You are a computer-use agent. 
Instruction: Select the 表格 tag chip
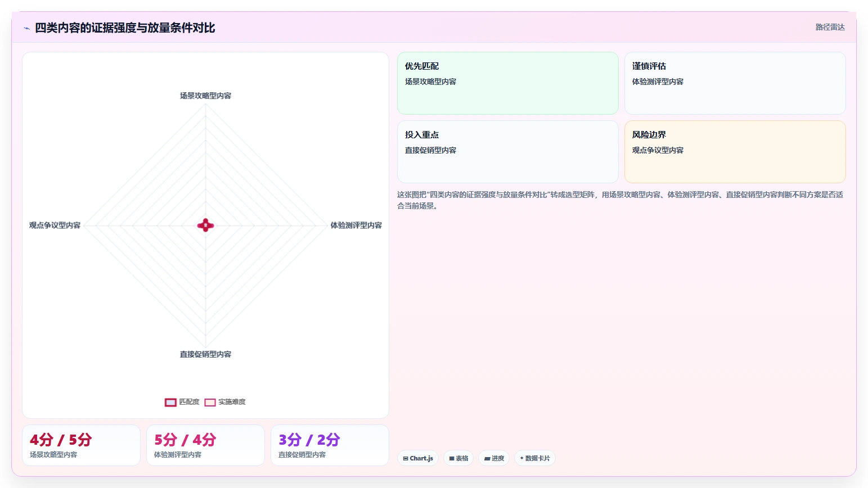(x=458, y=458)
